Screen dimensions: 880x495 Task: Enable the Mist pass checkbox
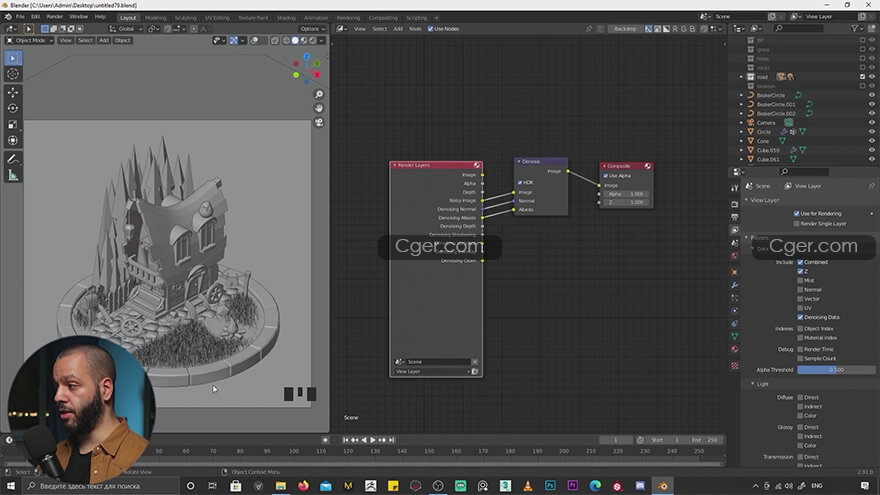[800, 280]
